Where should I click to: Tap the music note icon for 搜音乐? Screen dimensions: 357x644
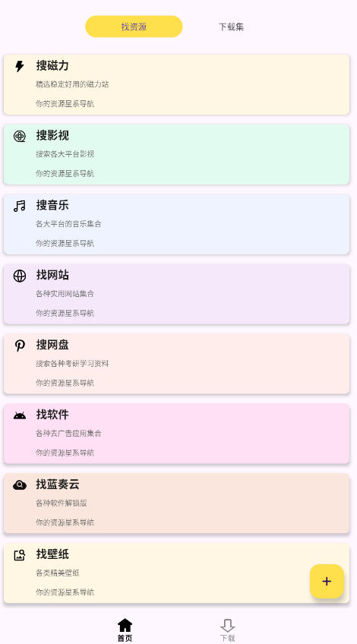(19, 206)
